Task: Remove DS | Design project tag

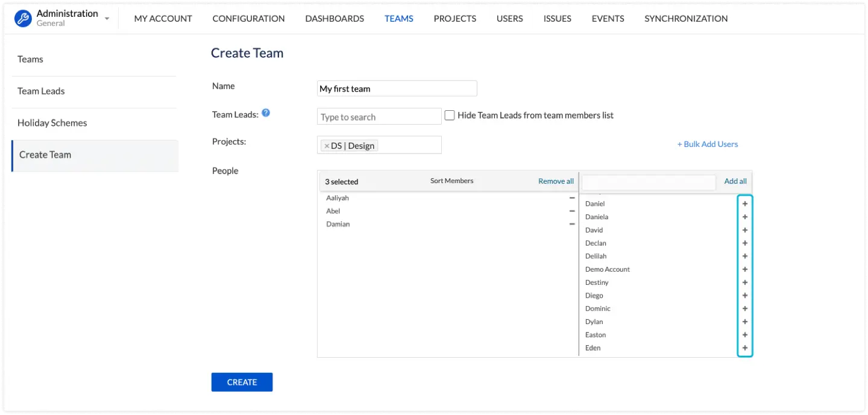Action: [327, 146]
